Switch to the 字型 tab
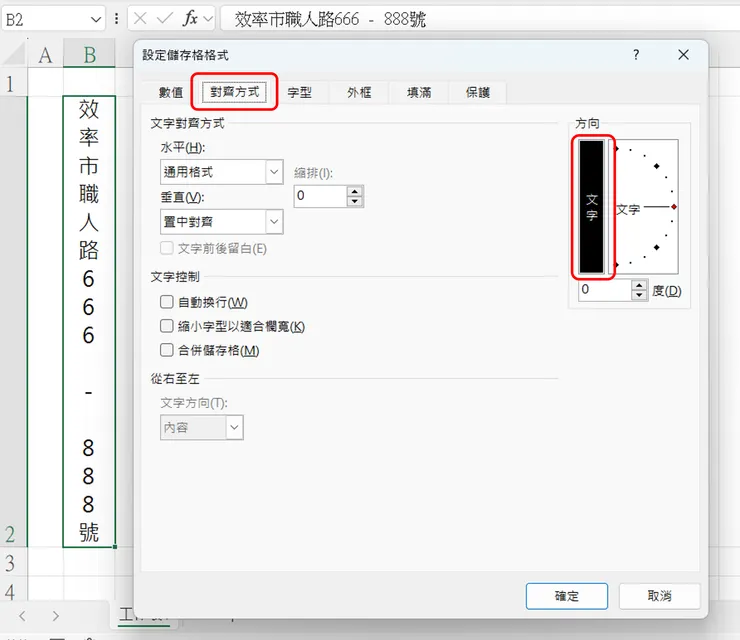The image size is (740, 640). click(x=300, y=93)
